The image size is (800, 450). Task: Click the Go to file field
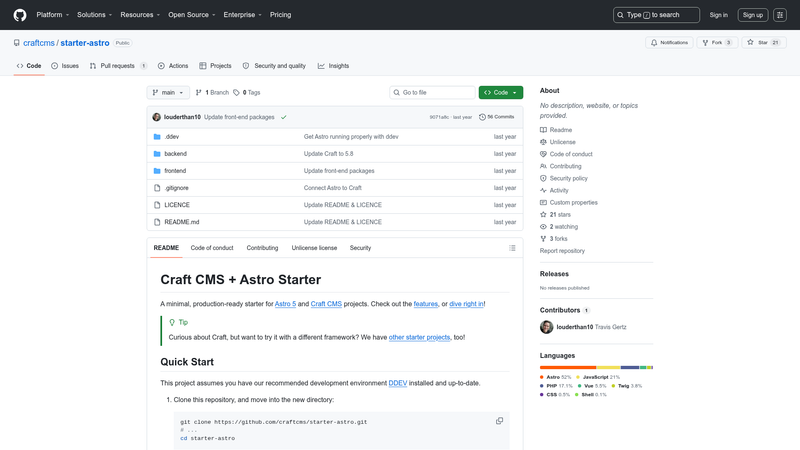(432, 92)
